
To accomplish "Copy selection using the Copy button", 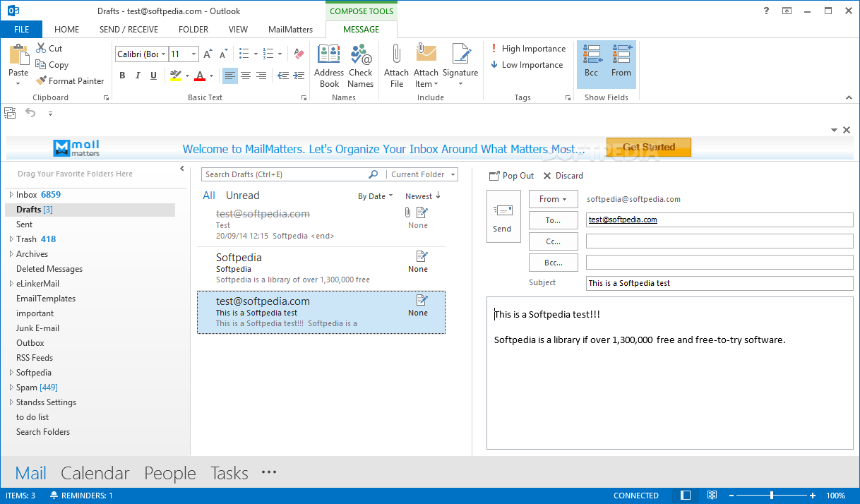I will pyautogui.click(x=52, y=65).
